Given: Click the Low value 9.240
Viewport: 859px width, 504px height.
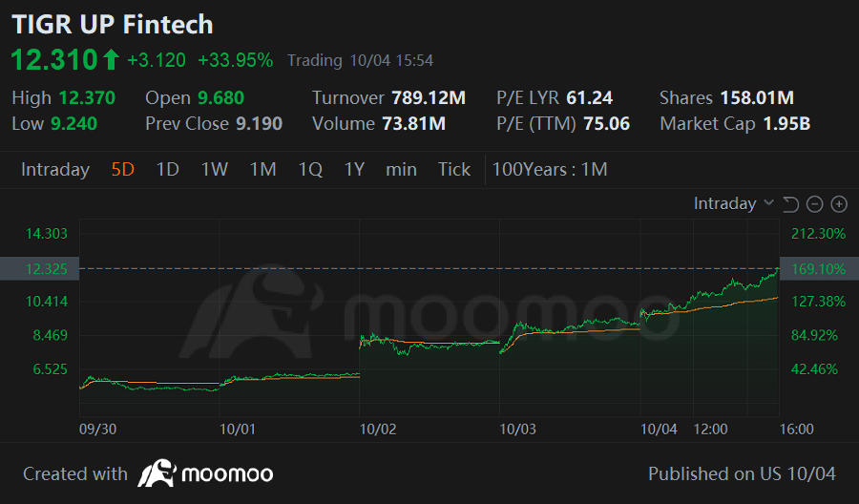Looking at the screenshot, I should point(73,124).
